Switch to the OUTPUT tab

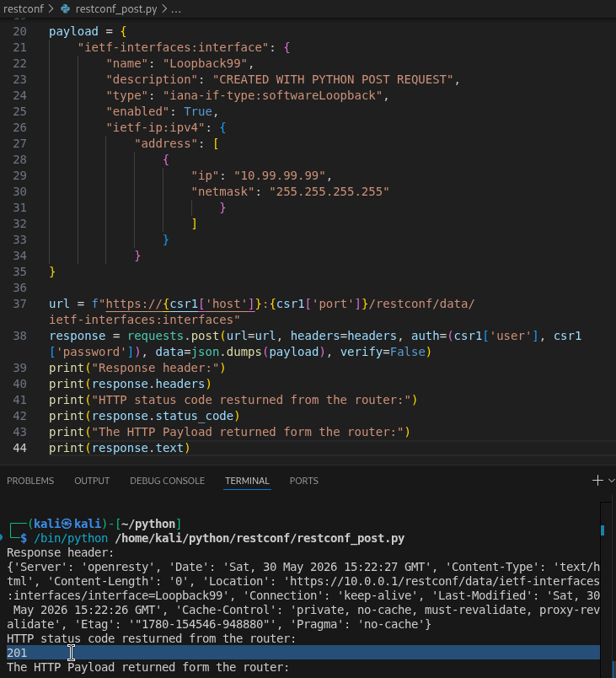92,481
